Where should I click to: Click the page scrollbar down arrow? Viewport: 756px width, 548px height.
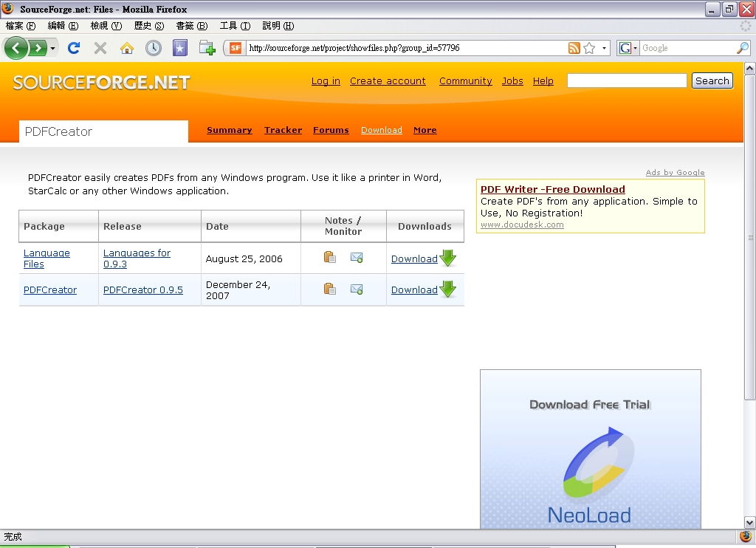pos(750,522)
